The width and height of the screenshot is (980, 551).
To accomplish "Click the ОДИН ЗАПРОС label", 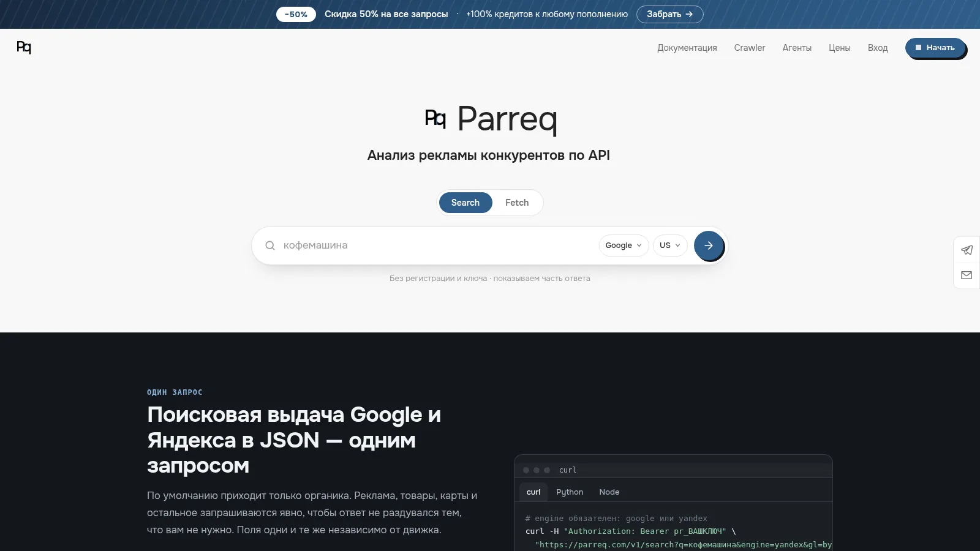I will (175, 392).
